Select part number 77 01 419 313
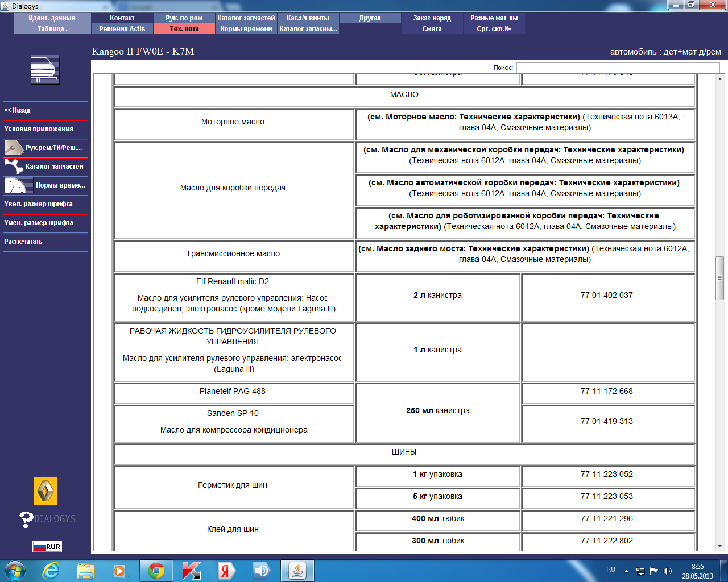Screen dimensions: 728x582 pyautogui.click(x=607, y=421)
